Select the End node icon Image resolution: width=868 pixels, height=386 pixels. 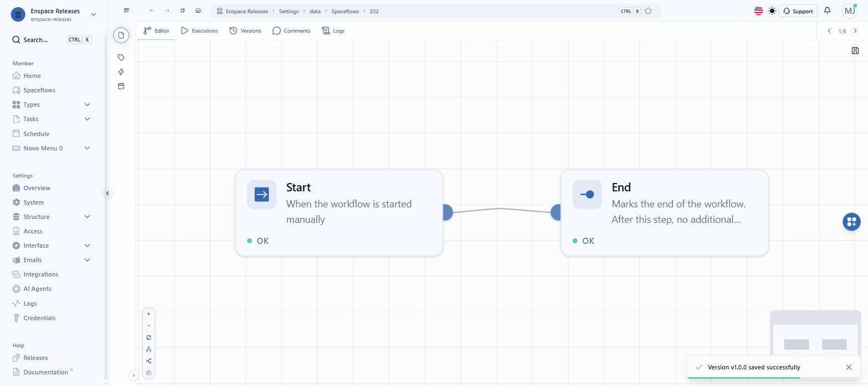pyautogui.click(x=587, y=195)
